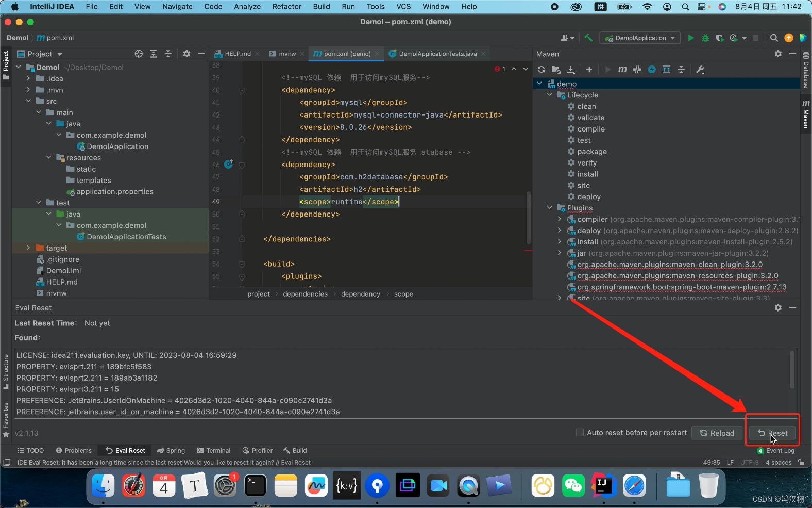Open Project panel gear options
Image resolution: width=812 pixels, height=508 pixels.
coord(187,54)
